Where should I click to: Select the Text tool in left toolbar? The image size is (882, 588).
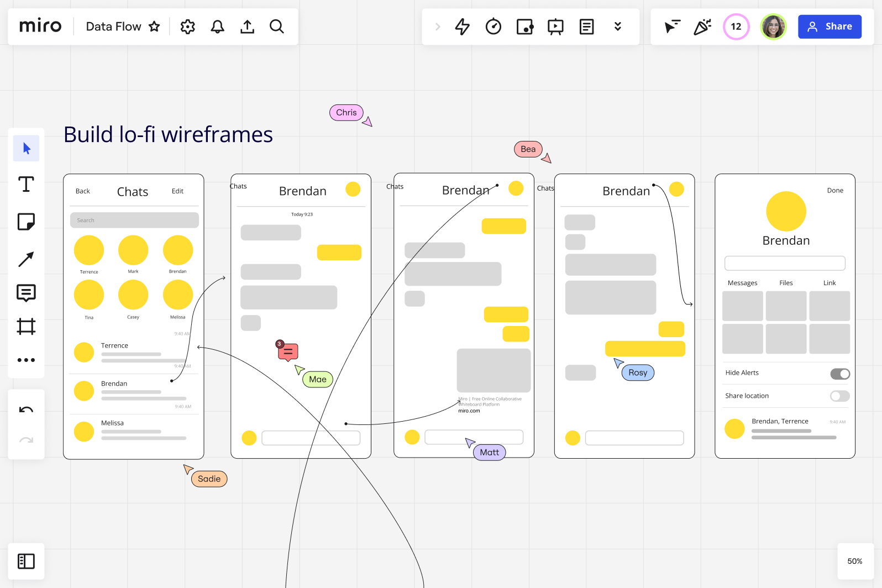[26, 184]
